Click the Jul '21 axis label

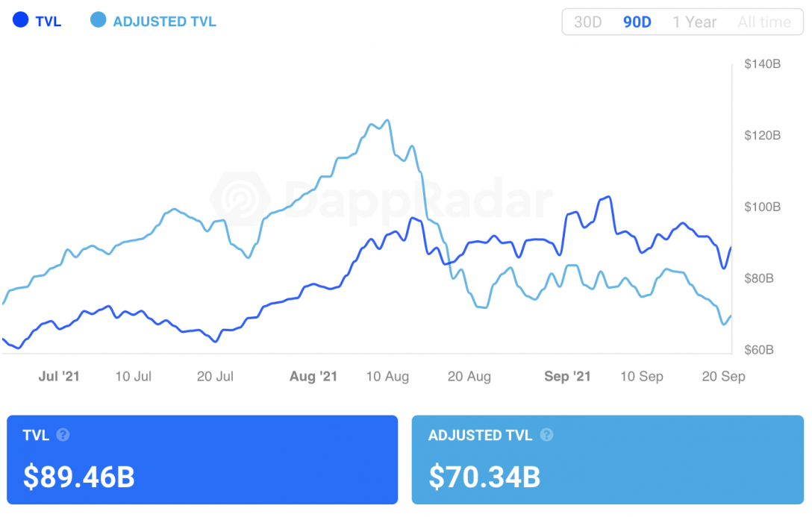59,376
